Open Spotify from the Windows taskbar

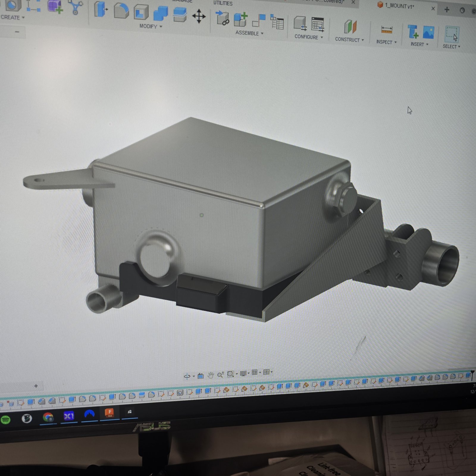[x=5, y=420]
